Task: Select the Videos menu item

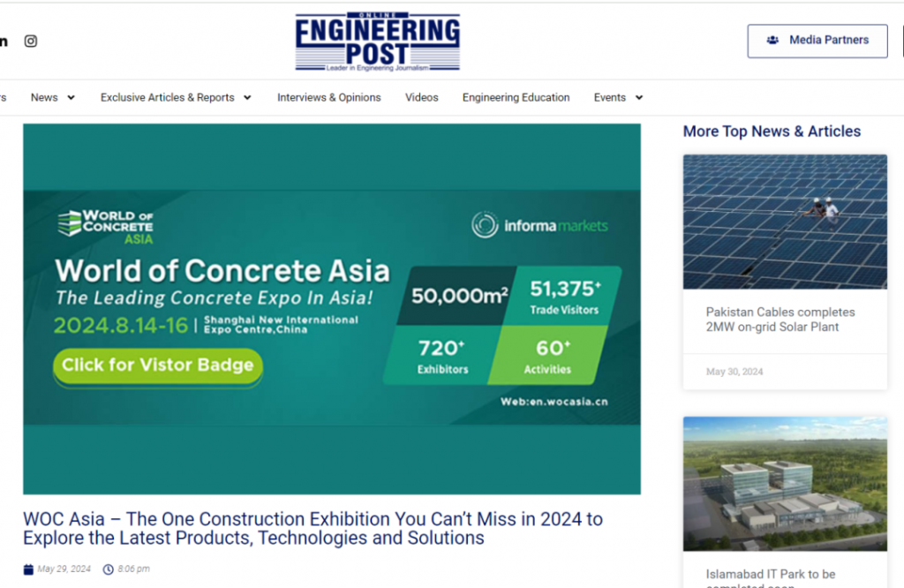Action: (421, 98)
